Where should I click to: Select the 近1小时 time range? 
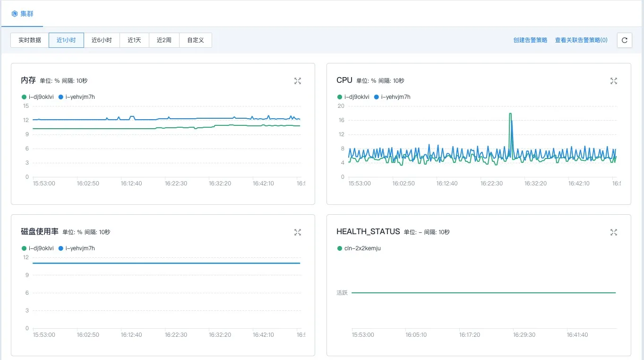click(66, 40)
